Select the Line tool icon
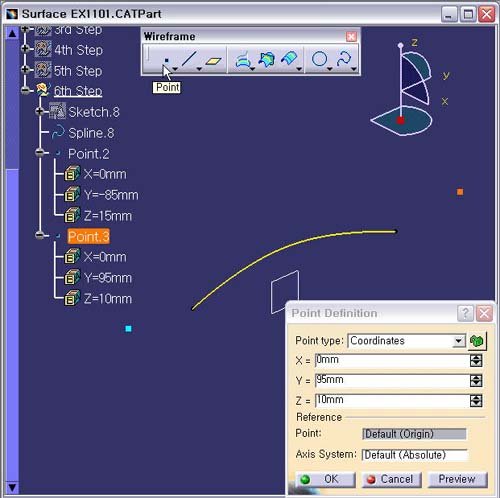 [189, 59]
